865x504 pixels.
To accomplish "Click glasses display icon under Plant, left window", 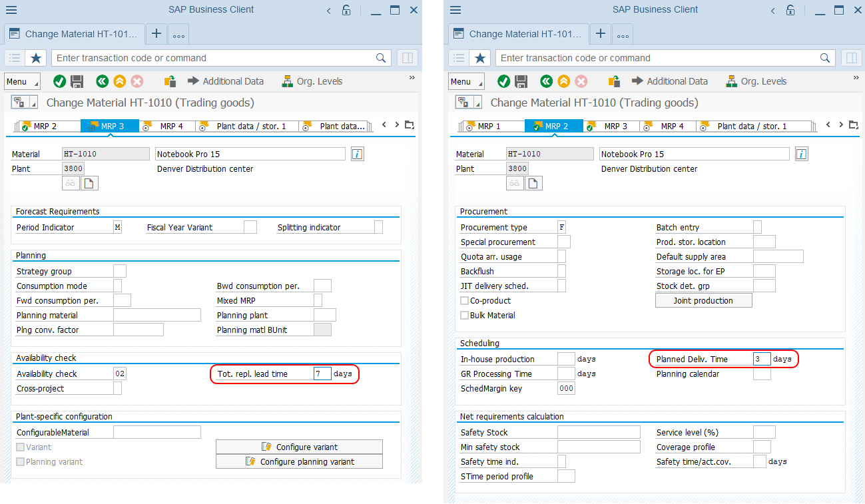I will click(x=71, y=183).
